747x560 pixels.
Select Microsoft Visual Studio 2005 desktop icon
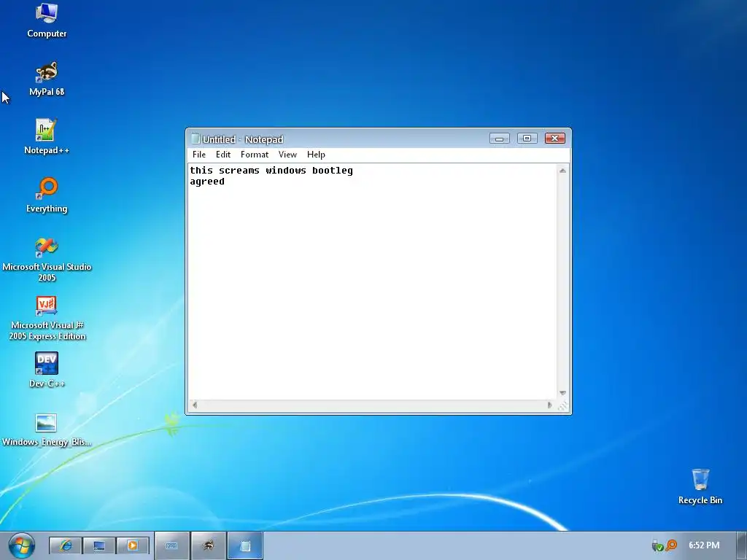pyautogui.click(x=47, y=260)
